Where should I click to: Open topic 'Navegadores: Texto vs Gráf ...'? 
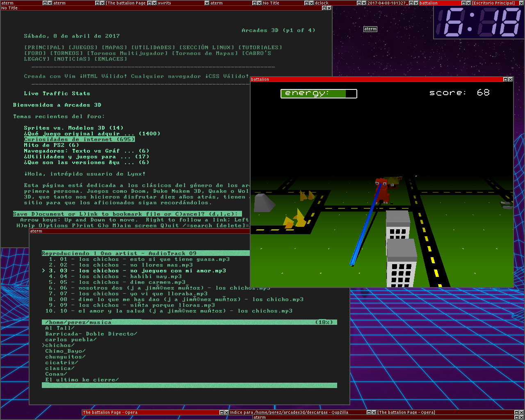[x=87, y=151]
